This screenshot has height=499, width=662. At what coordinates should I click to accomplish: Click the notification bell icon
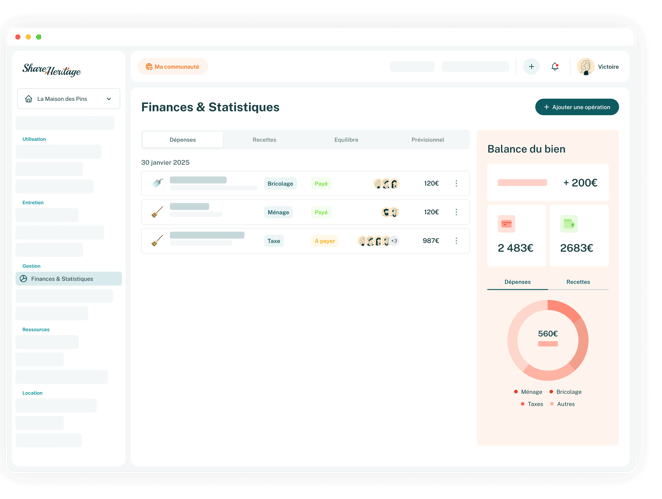pos(555,67)
